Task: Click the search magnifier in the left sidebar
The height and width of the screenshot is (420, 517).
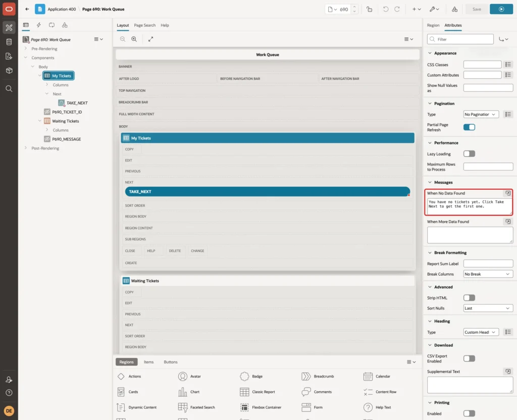Action: [9, 89]
